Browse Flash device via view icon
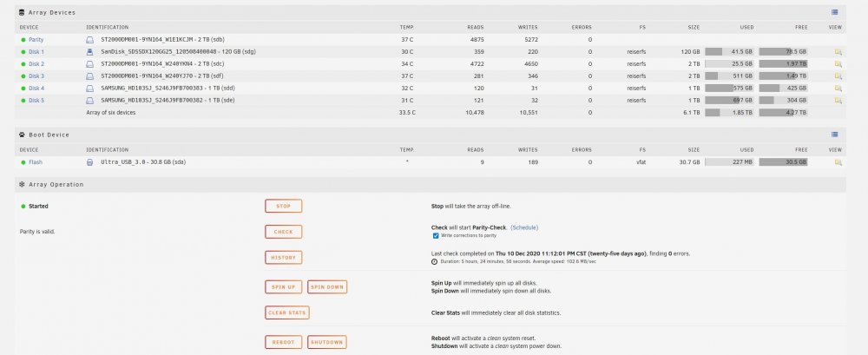Viewport: 868px width, 355px height. pos(838,163)
